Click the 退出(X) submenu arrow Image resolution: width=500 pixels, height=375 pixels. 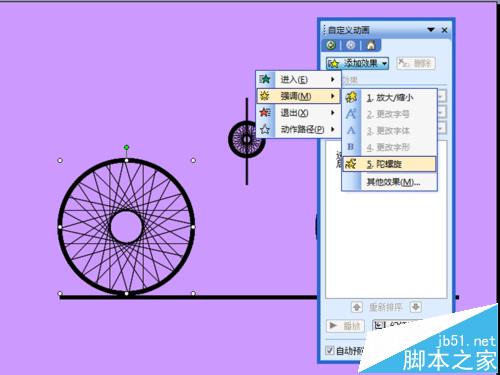pos(332,113)
